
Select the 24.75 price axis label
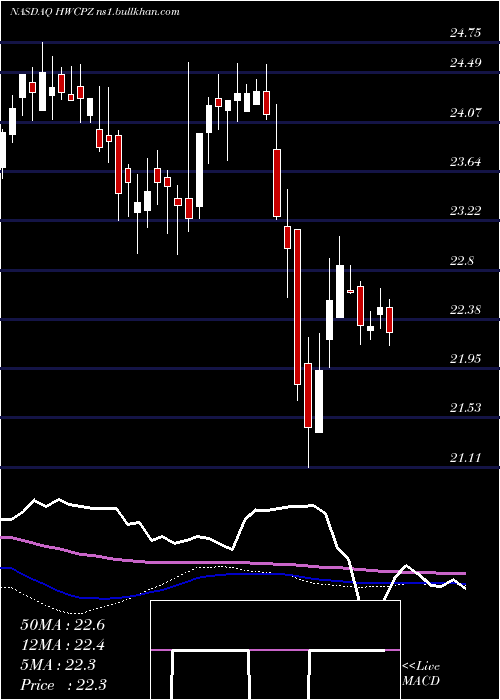pyautogui.click(x=466, y=32)
